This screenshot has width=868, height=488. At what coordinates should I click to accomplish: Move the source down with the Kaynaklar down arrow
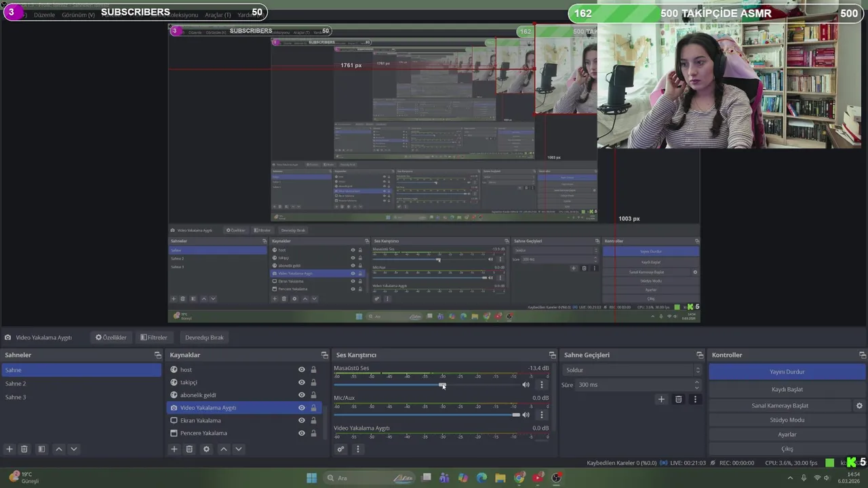tap(239, 449)
